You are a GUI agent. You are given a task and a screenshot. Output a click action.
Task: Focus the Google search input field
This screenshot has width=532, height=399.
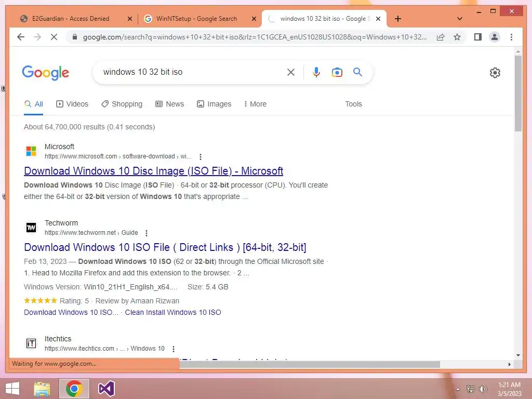pos(192,72)
